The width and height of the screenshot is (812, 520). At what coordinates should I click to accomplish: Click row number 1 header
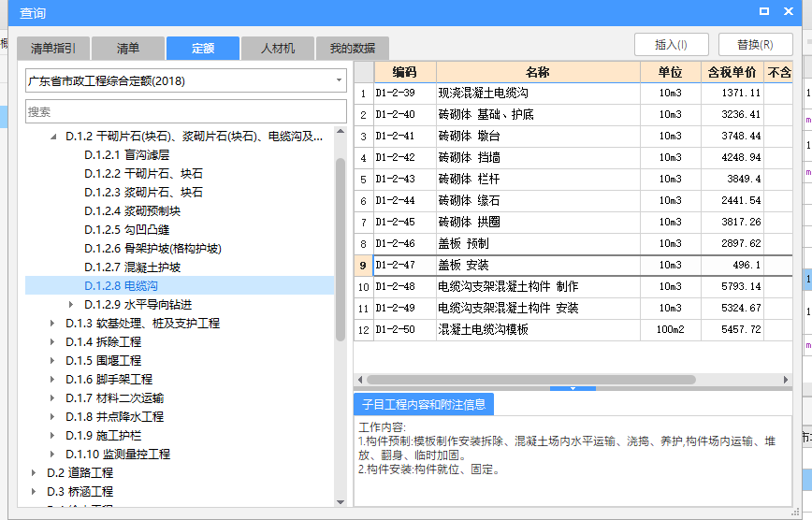coord(364,94)
